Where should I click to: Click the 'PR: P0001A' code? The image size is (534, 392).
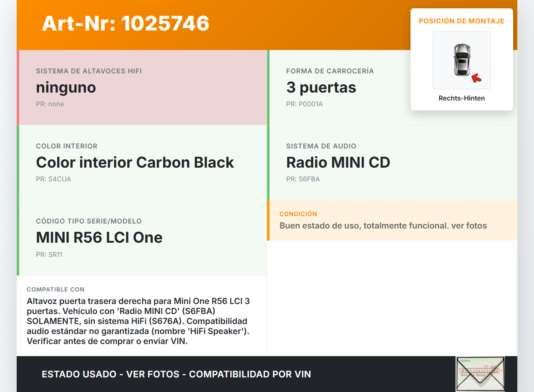305,104
